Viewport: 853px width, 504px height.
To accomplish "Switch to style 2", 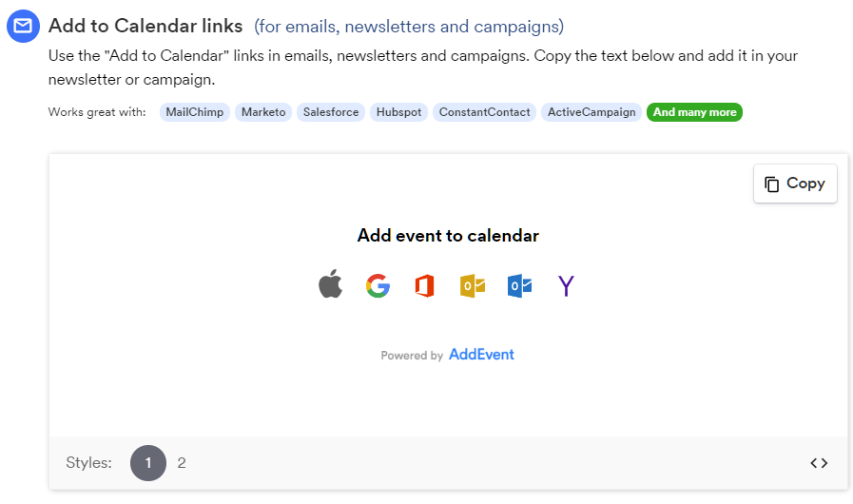I will pos(182,463).
